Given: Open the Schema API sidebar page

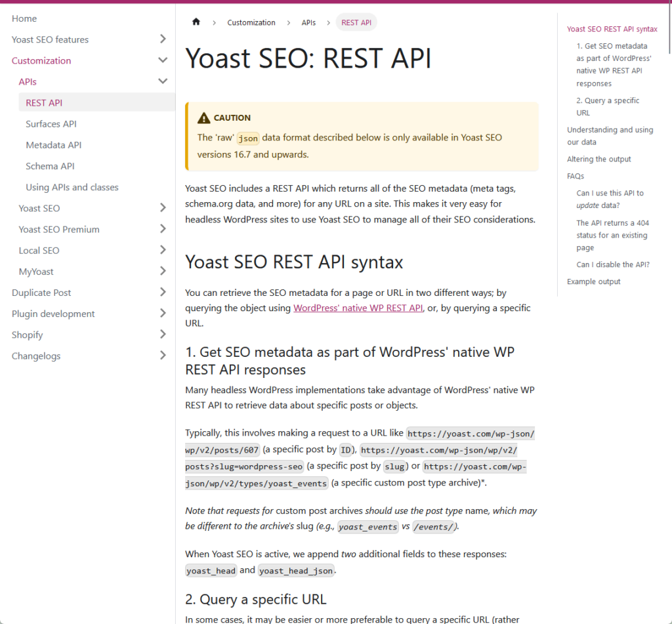Looking at the screenshot, I should 50,166.
